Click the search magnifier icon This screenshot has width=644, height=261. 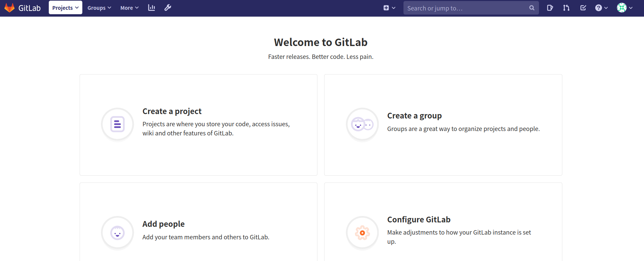532,8
